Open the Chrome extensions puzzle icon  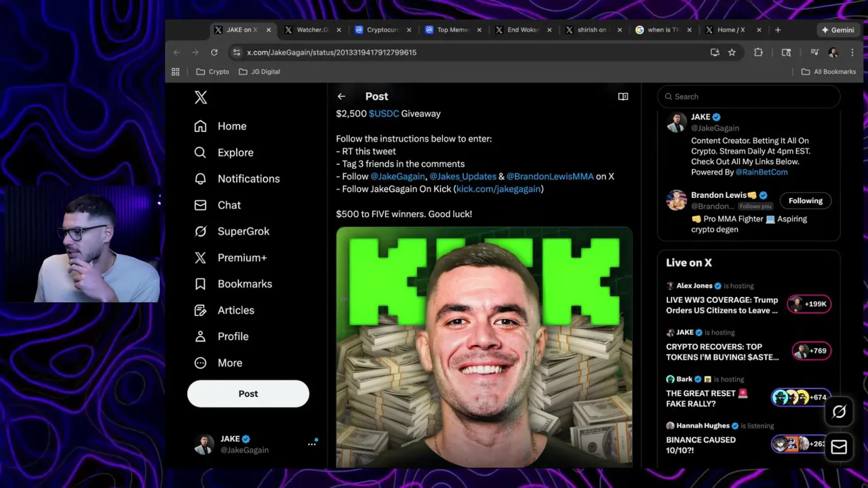tap(758, 52)
